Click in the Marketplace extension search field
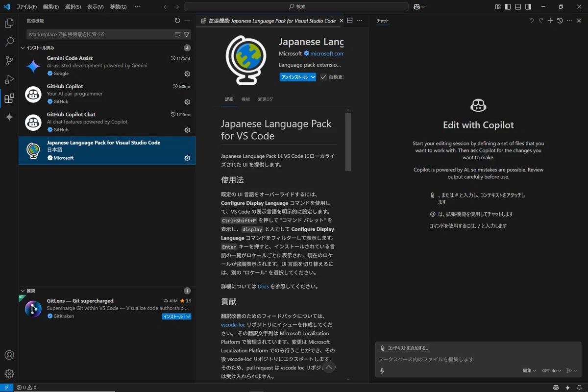 [x=100, y=34]
